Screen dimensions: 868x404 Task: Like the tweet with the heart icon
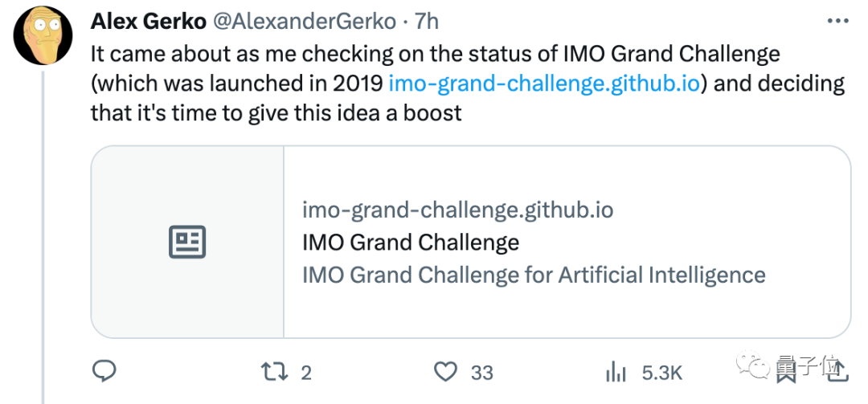(x=445, y=372)
